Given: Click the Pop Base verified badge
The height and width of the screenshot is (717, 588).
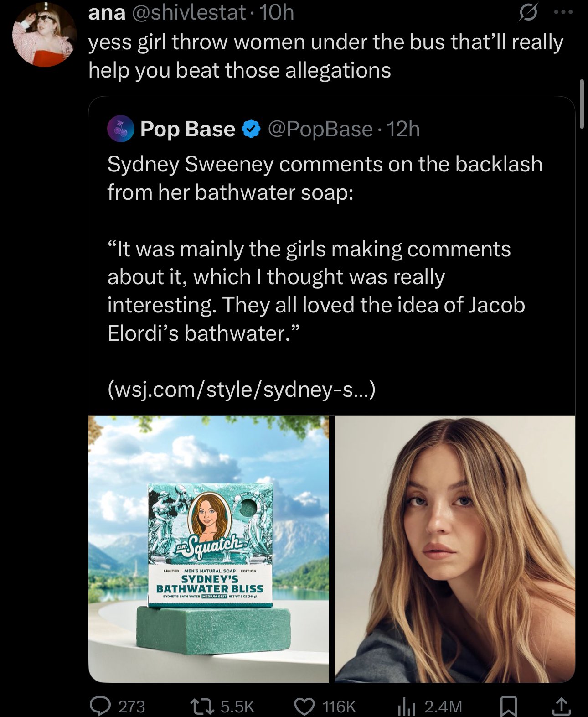Looking at the screenshot, I should point(251,130).
